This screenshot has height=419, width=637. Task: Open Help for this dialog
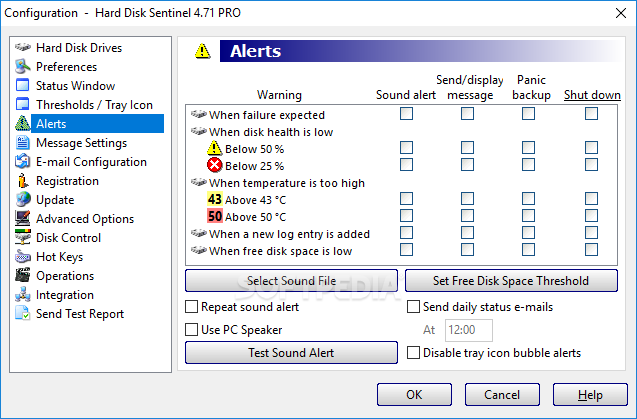[x=590, y=394]
